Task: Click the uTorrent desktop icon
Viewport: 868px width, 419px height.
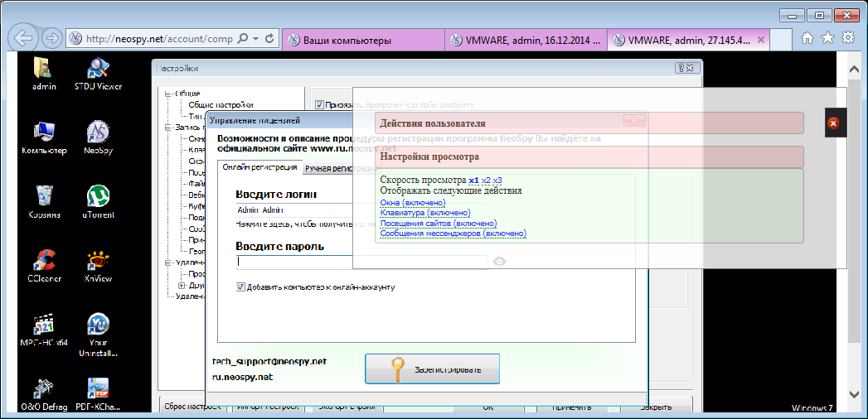Action: pos(98,202)
